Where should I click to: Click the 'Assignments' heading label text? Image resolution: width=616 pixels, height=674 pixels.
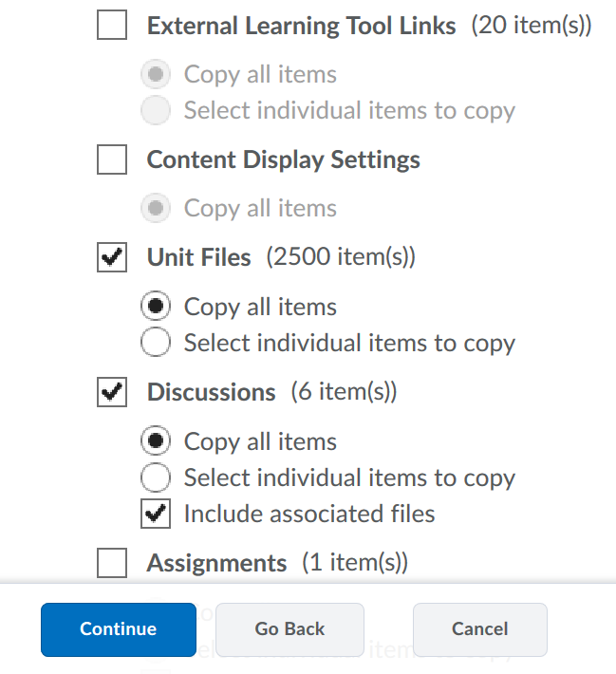click(216, 563)
